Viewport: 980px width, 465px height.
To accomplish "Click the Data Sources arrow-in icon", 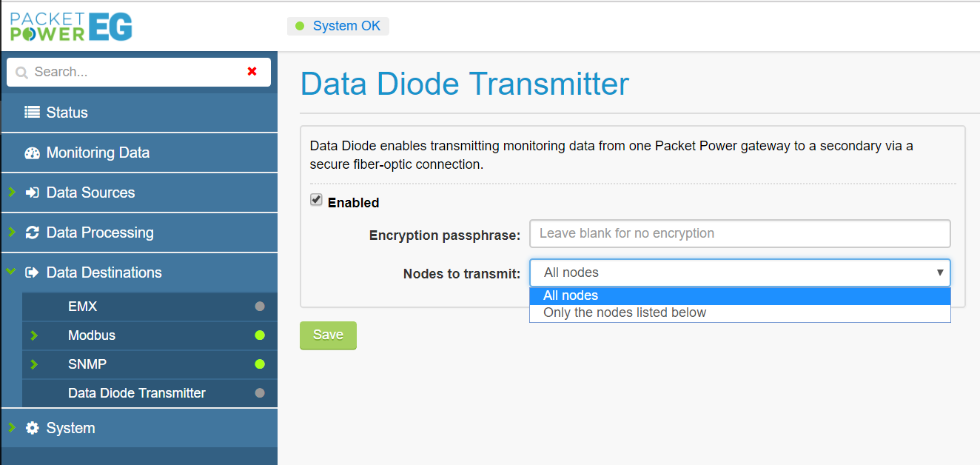I will pyautogui.click(x=32, y=193).
